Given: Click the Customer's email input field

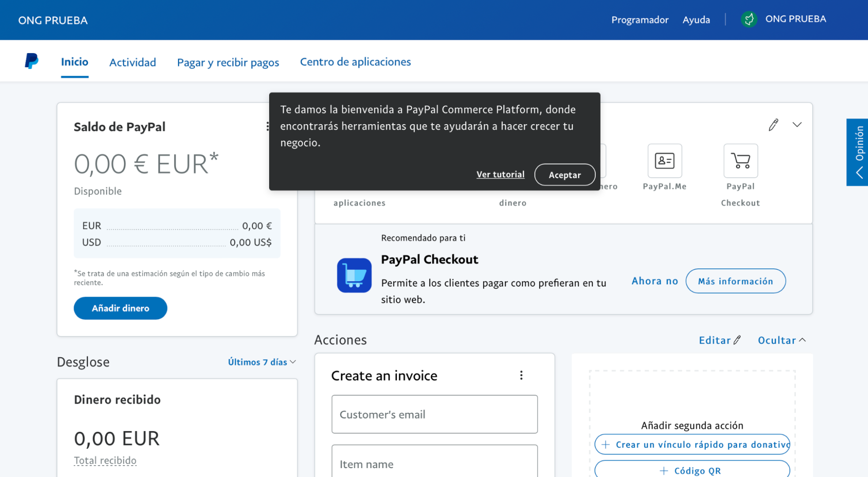Looking at the screenshot, I should click(x=434, y=414).
